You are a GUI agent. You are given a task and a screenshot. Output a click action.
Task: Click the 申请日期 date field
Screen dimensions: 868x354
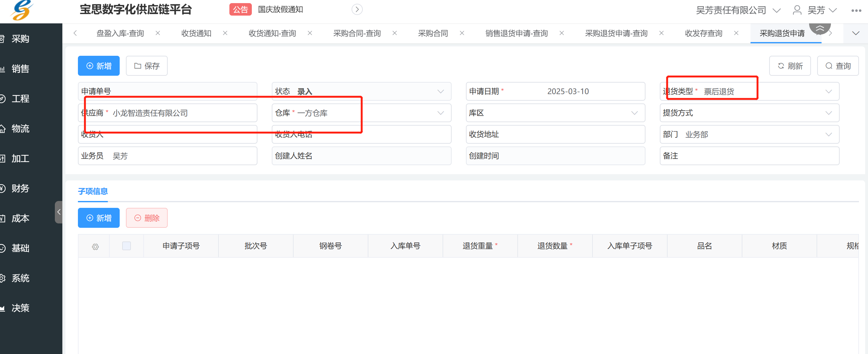555,91
